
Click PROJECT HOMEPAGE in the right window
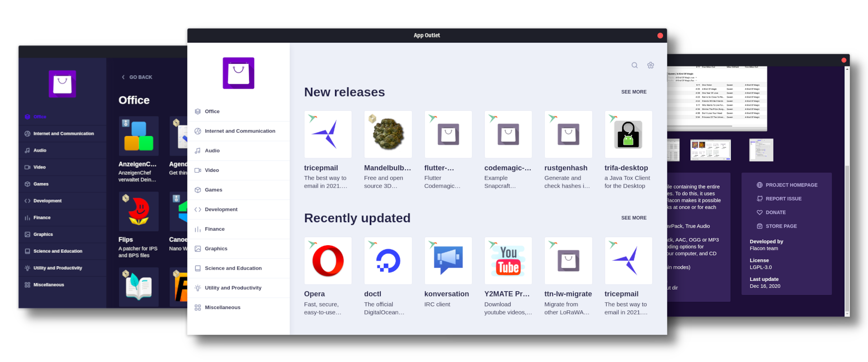point(787,185)
